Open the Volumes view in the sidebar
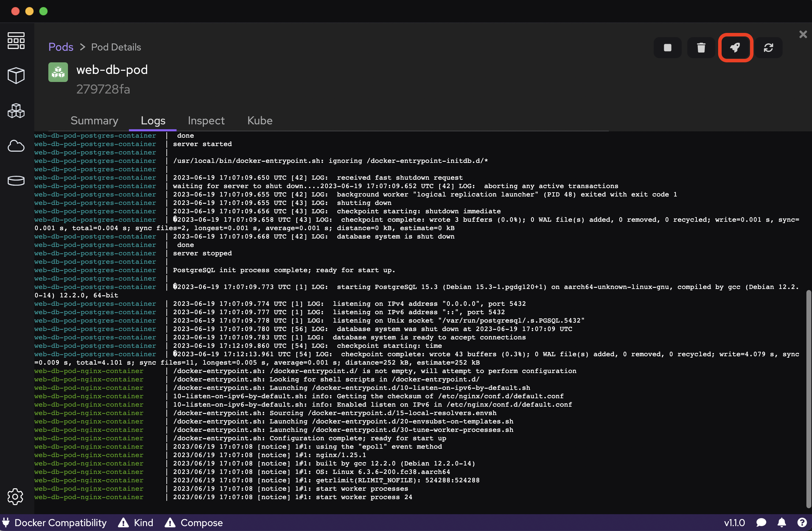 click(16, 180)
